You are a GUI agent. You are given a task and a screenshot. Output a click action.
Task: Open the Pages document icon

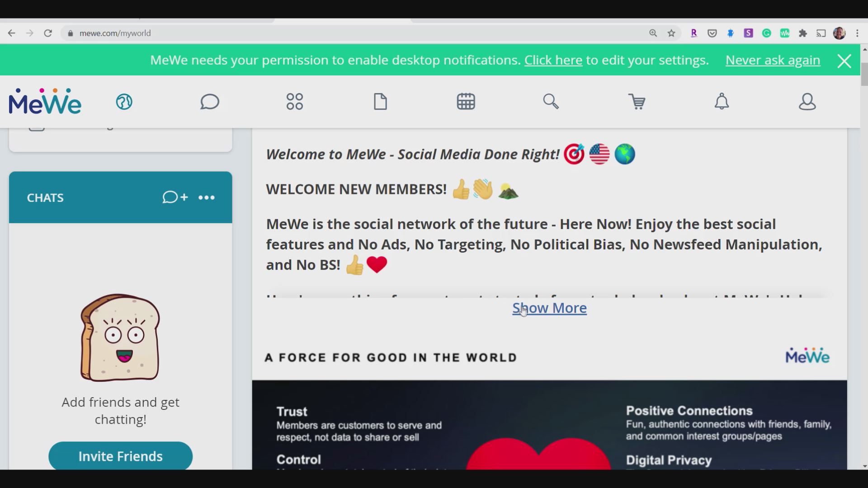click(x=380, y=102)
